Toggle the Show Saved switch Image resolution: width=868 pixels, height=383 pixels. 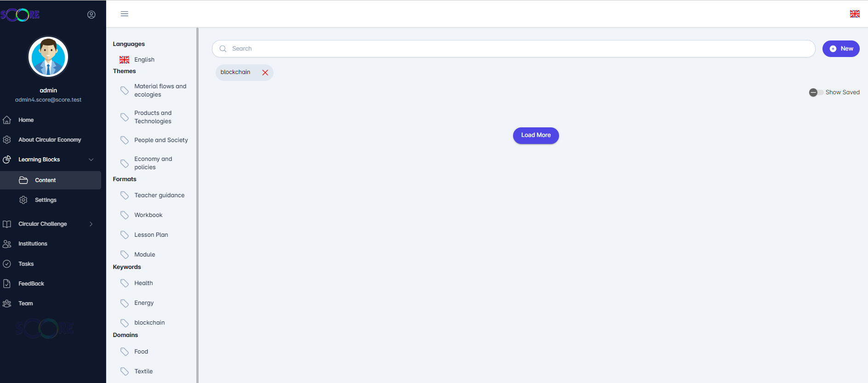point(816,92)
